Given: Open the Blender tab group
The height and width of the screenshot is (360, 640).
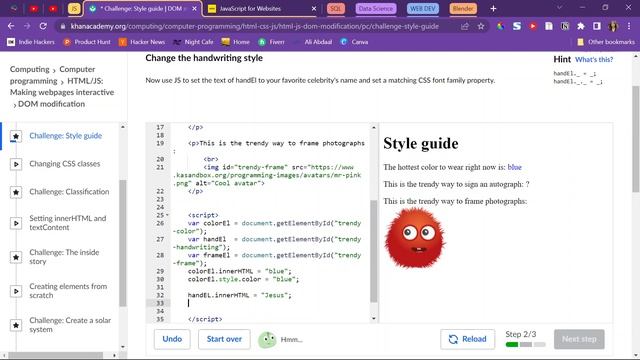Looking at the screenshot, I should (463, 8).
